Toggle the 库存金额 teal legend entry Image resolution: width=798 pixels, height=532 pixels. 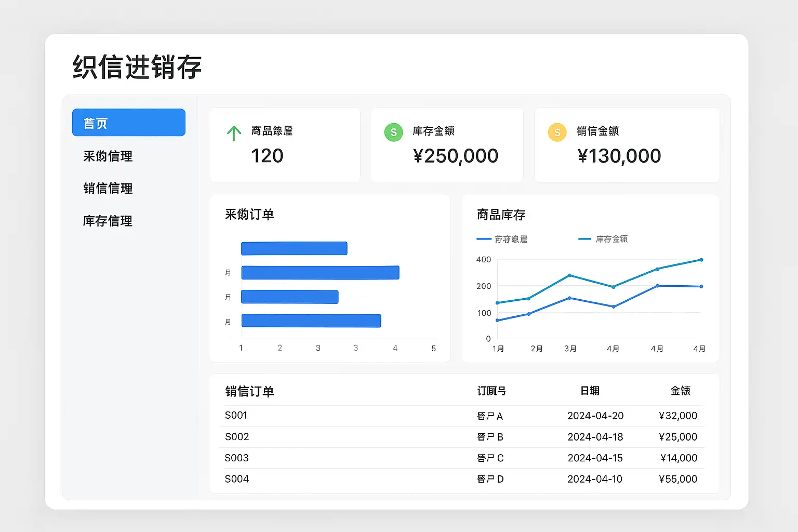pyautogui.click(x=603, y=239)
